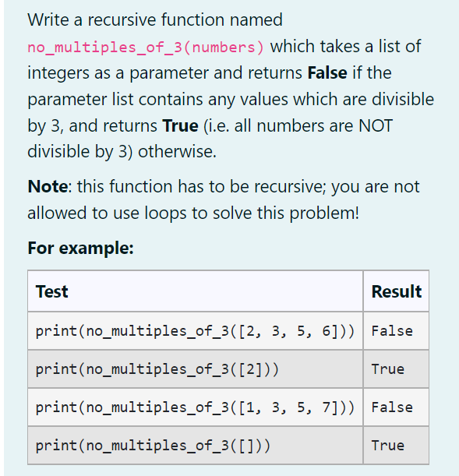459x476 pixels.
Task: Click the True result in last row
Action: [x=387, y=446]
